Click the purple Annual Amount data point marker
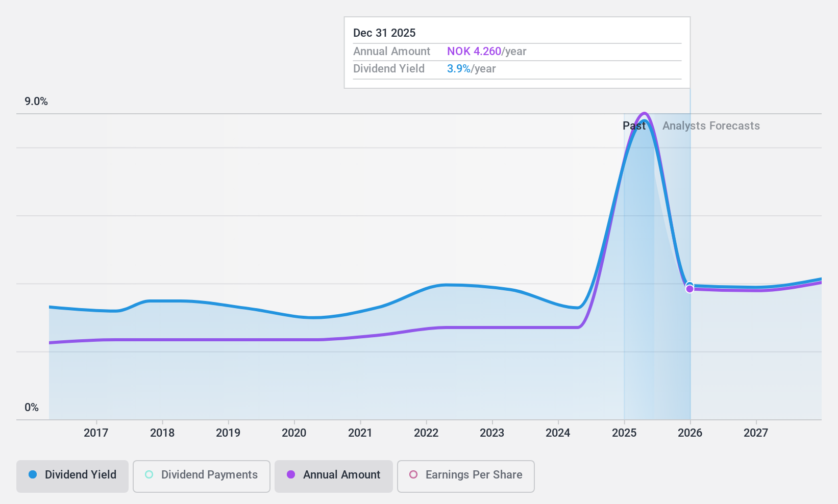This screenshot has height=504, width=838. [689, 289]
